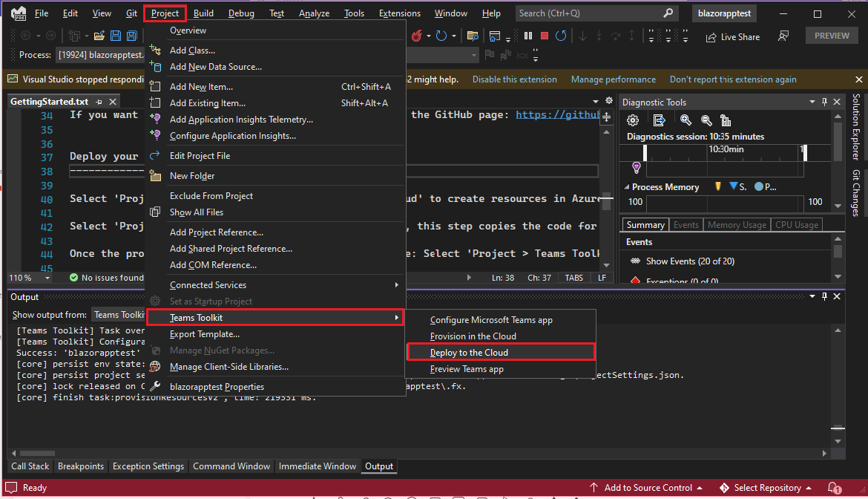Click the blue circular refresh icon in toolbar
This screenshot has width=868, height=499.
click(x=441, y=36)
